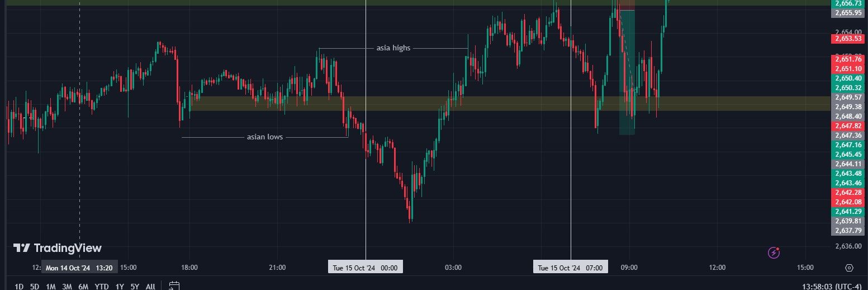
Task: Click the purple lightning bolt icon
Action: (x=774, y=253)
